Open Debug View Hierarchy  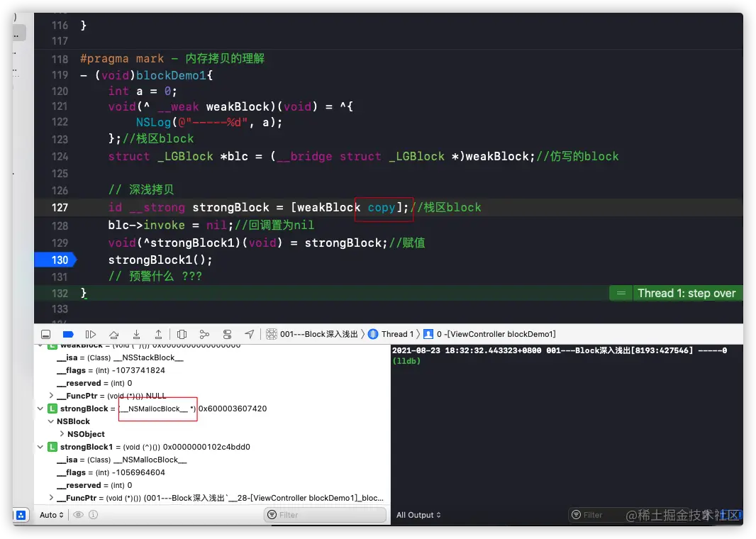click(182, 334)
